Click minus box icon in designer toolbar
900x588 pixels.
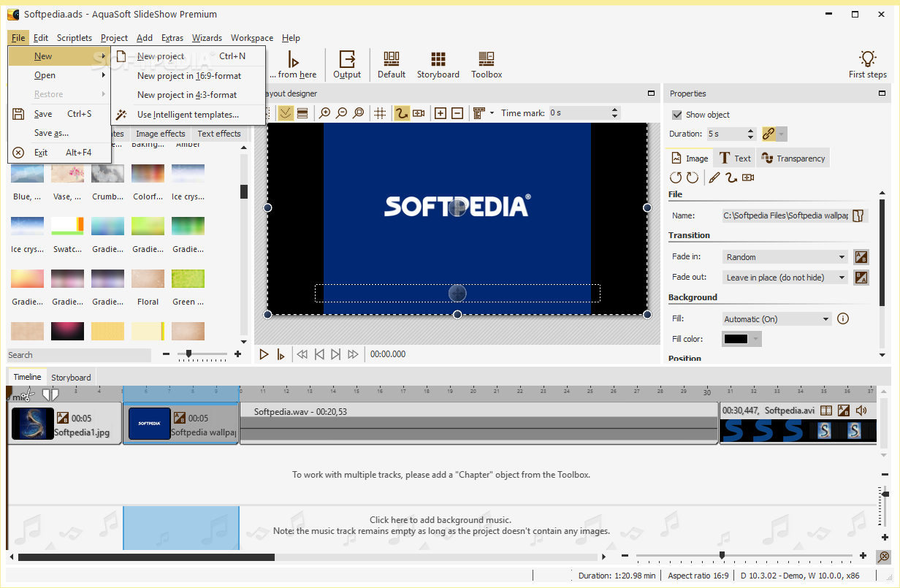coord(457,113)
